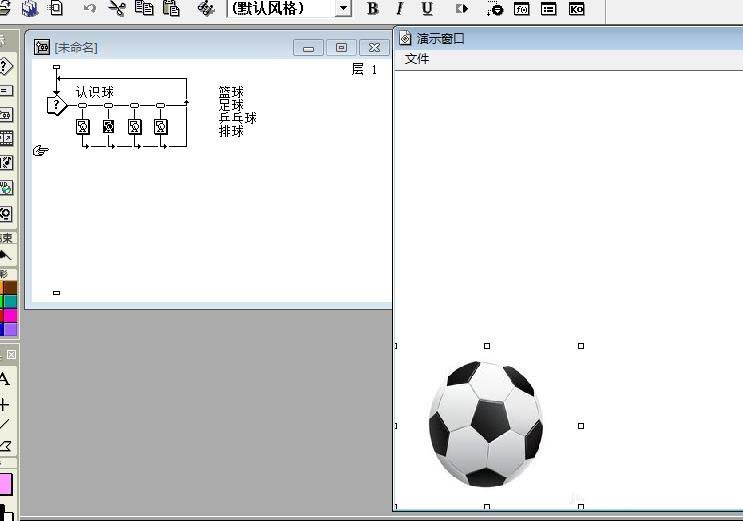Select the 认识球 decision icon in flowline
Viewport: 743px width, 521px height.
point(56,105)
